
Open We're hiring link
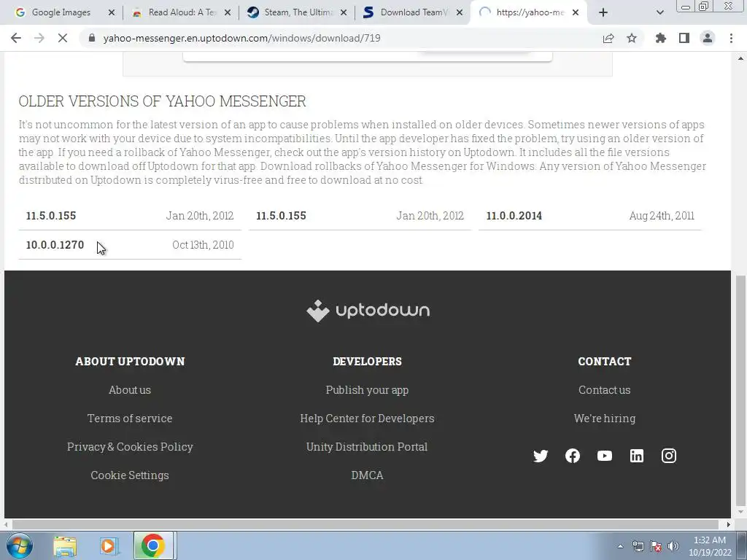pos(604,418)
